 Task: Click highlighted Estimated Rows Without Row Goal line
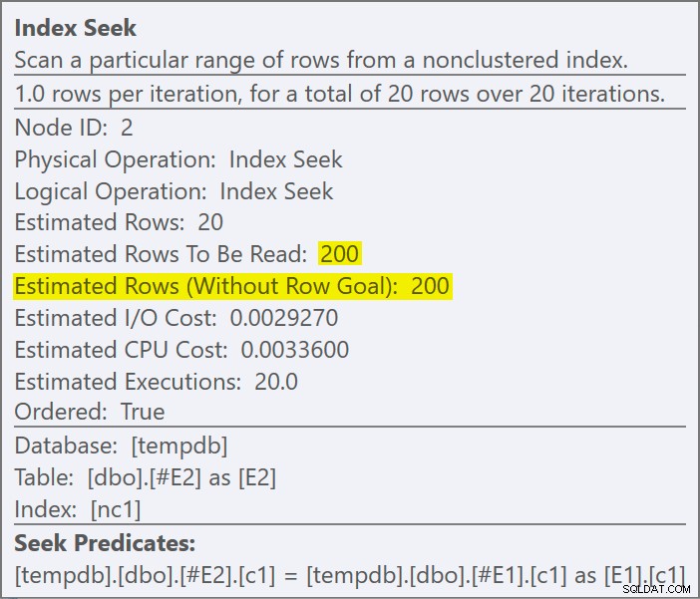232,286
